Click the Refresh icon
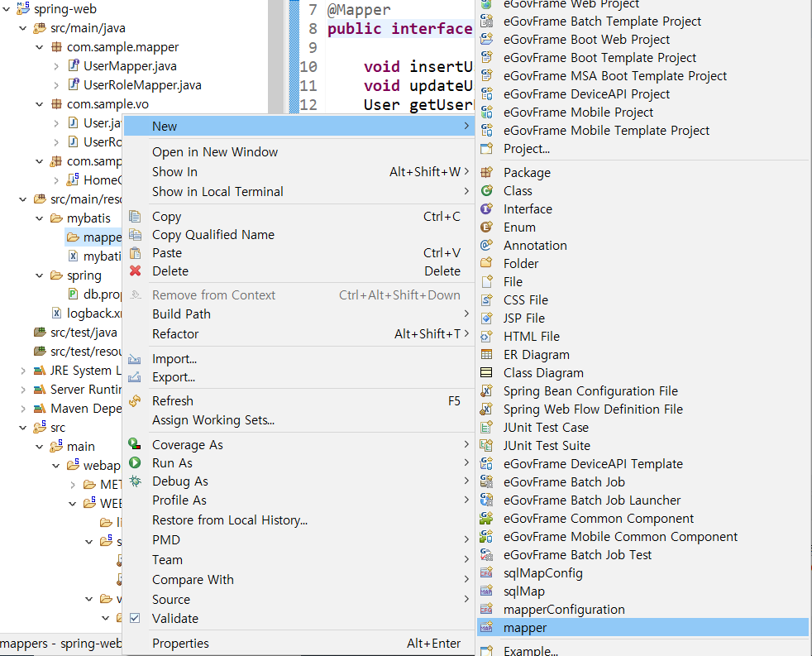 [x=135, y=400]
